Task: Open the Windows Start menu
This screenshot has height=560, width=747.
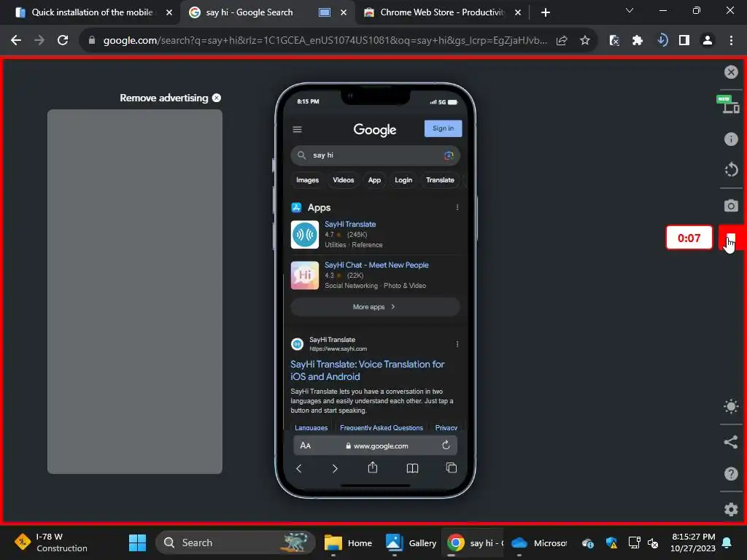Action: pos(138,542)
